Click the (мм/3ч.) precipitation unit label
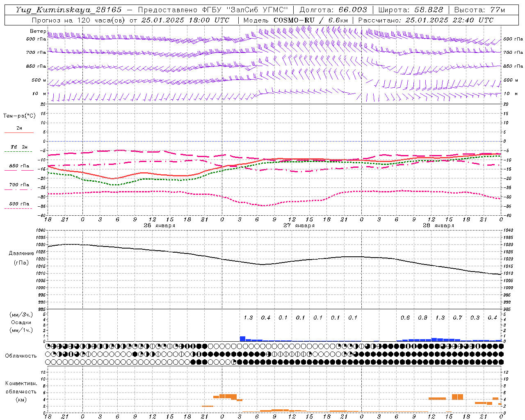The width and height of the screenshot is (525, 420). 21,315
